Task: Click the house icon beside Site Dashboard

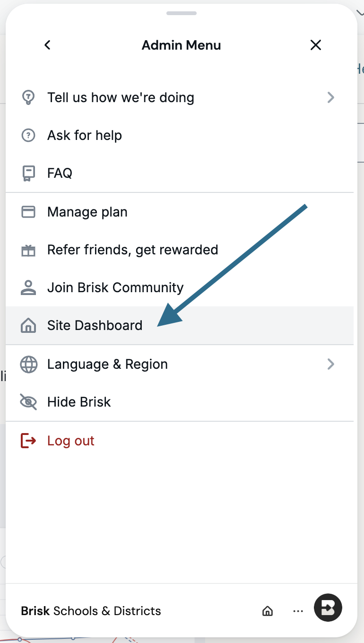Action: pyautogui.click(x=28, y=325)
